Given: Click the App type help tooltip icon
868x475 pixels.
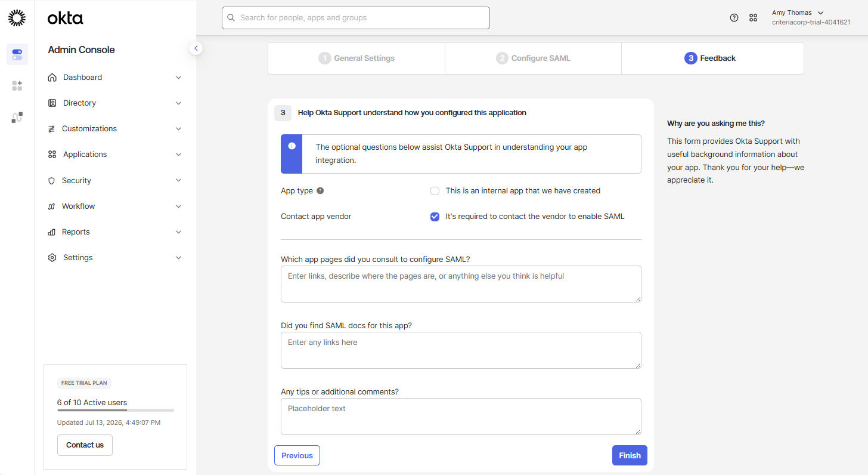Looking at the screenshot, I should (320, 191).
